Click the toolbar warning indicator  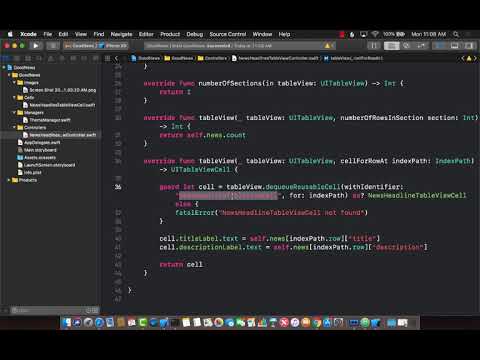coord(327,46)
